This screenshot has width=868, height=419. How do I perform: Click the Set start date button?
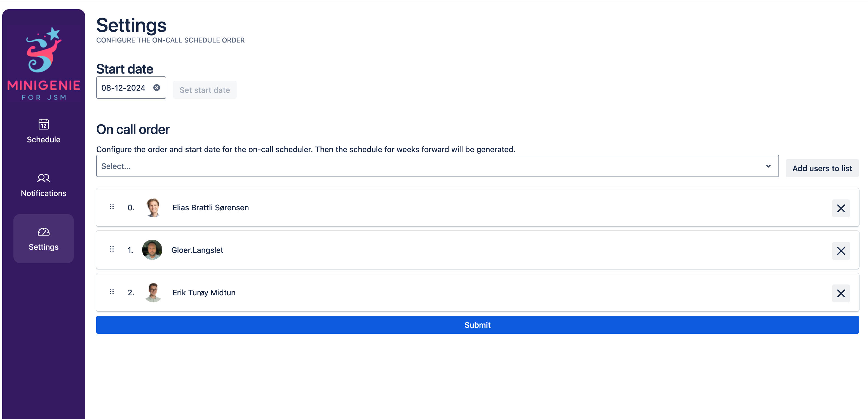tap(205, 90)
